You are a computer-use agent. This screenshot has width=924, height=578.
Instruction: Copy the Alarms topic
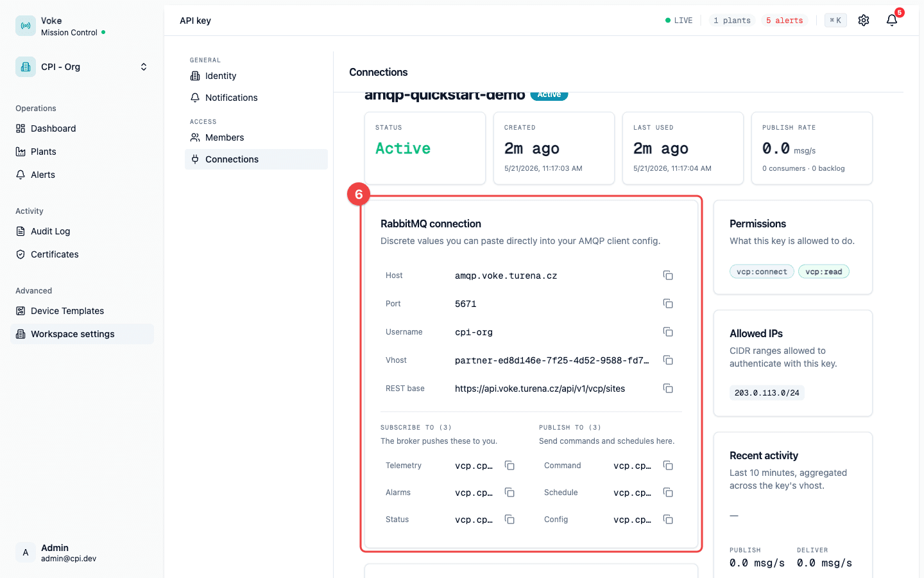(x=509, y=493)
